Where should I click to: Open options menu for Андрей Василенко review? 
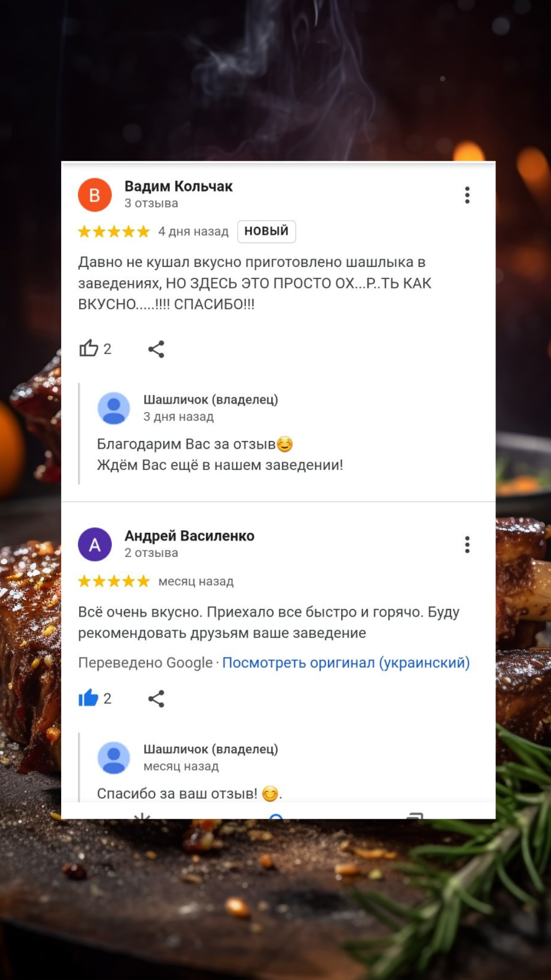(467, 545)
